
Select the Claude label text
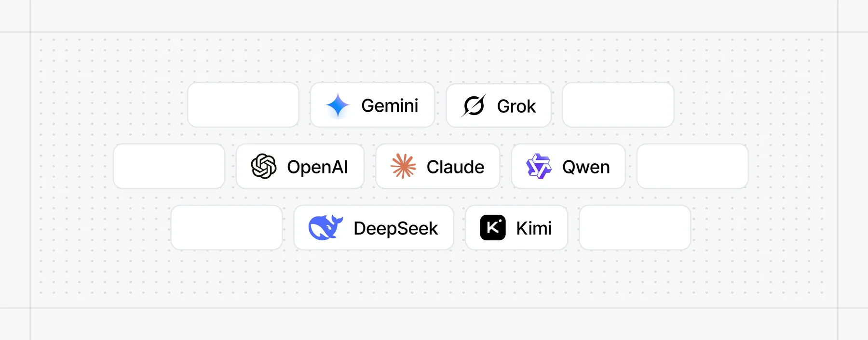click(x=455, y=167)
